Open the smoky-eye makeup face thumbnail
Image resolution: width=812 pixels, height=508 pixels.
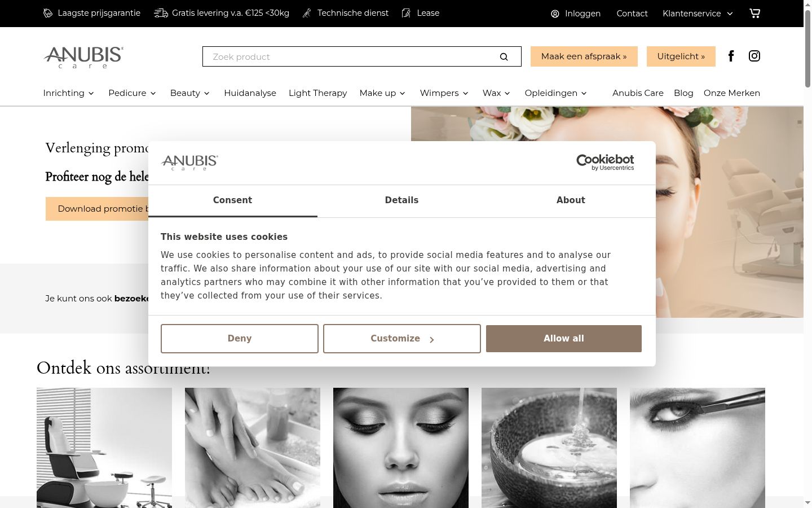pos(401,448)
